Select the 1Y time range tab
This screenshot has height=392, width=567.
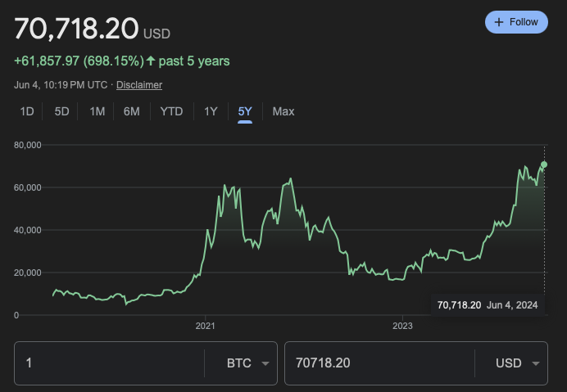(211, 111)
